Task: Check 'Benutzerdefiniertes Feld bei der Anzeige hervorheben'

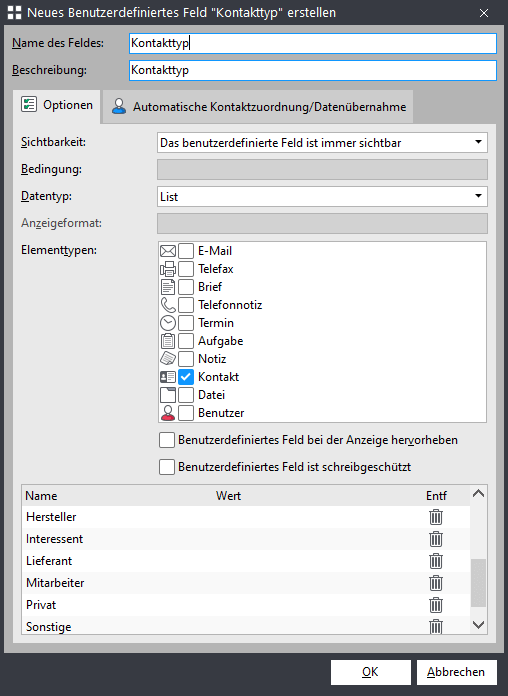Action: pos(167,440)
